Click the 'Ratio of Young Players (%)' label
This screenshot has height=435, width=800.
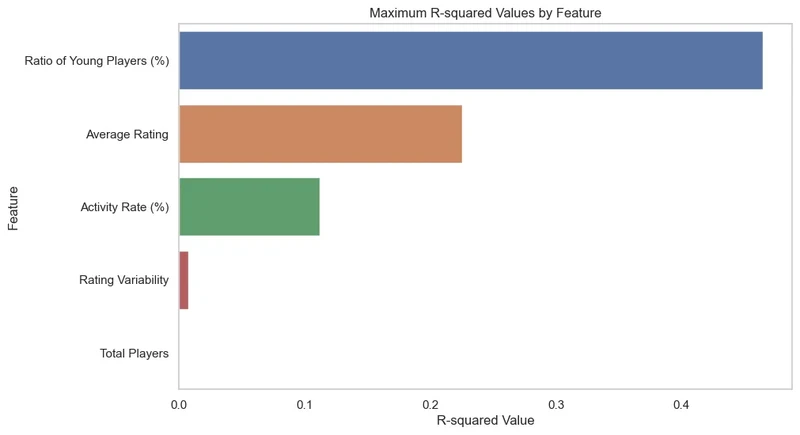pyautogui.click(x=97, y=61)
